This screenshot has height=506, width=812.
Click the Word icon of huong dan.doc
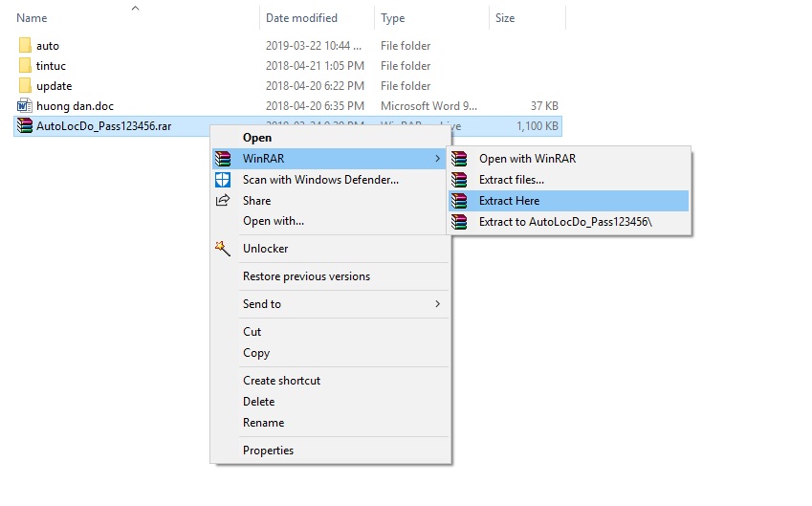(25, 106)
